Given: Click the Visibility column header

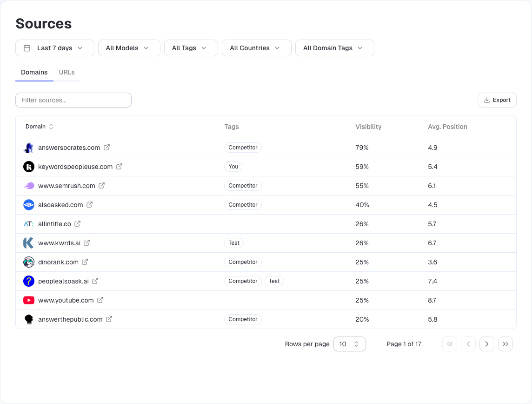Looking at the screenshot, I should click(368, 127).
